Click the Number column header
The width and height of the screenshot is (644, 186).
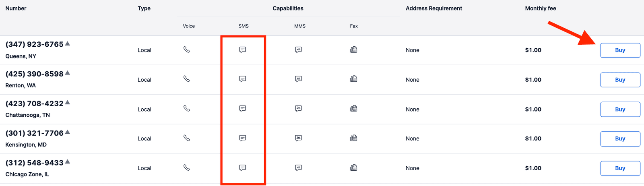pos(16,8)
